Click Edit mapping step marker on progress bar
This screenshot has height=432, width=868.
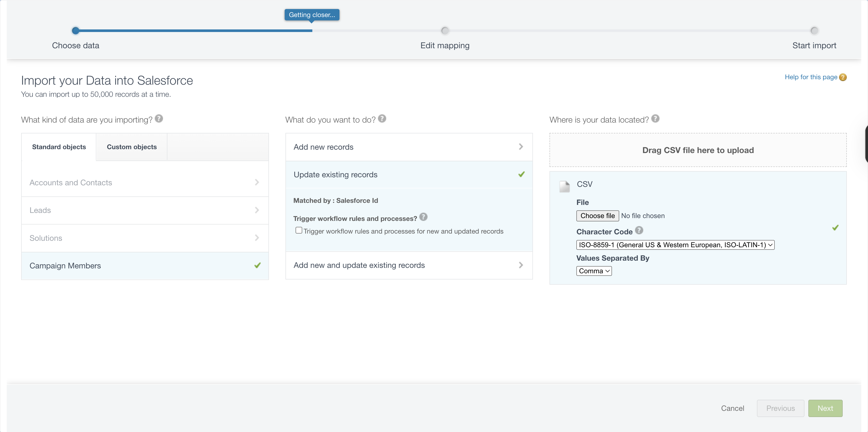click(445, 31)
